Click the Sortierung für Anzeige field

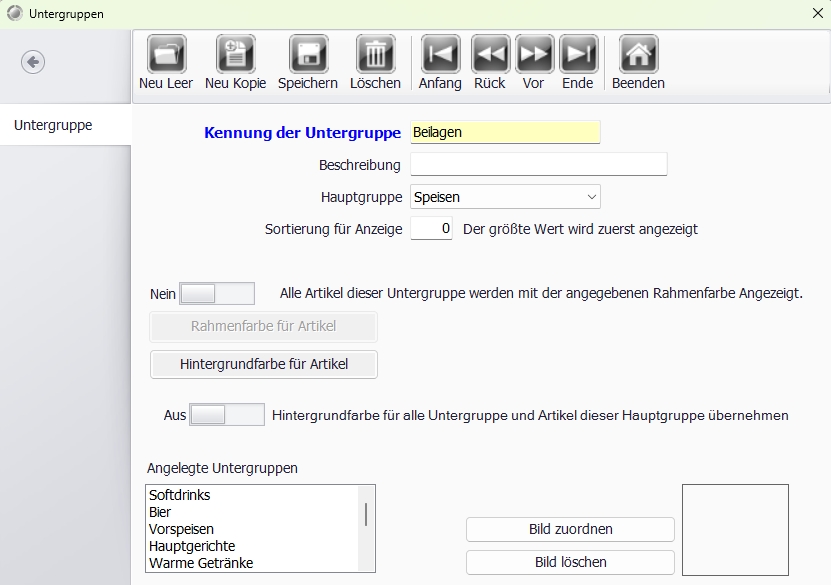431,228
